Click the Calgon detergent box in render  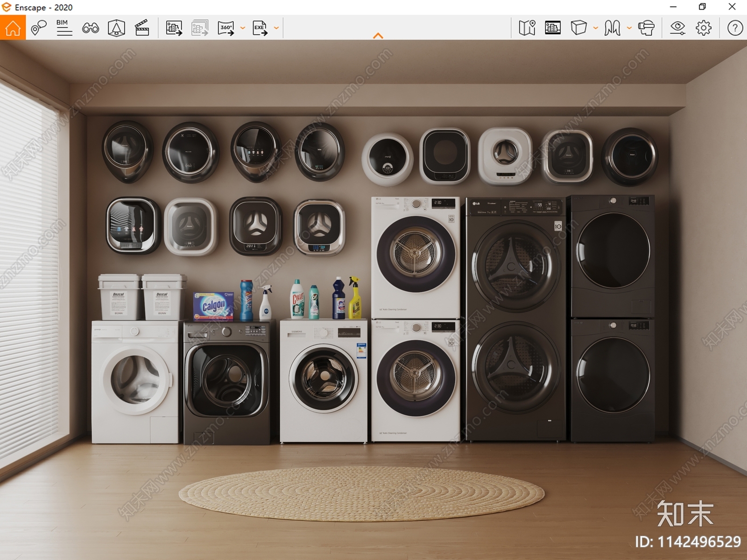[x=213, y=306]
